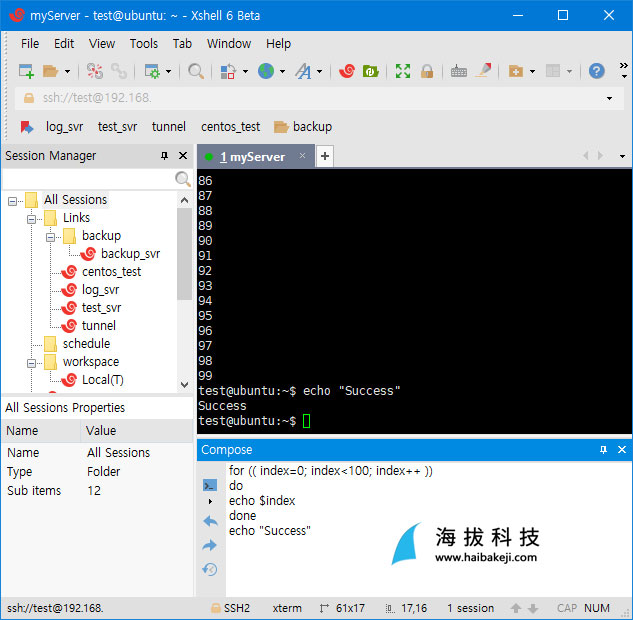Click the Reconnect chain-link toolbar icon
Viewport: 633px width, 620px height.
pyautogui.click(x=119, y=71)
